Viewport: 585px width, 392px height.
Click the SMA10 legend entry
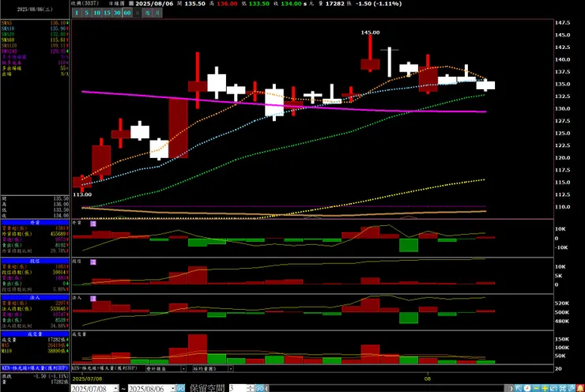[x=35, y=28]
